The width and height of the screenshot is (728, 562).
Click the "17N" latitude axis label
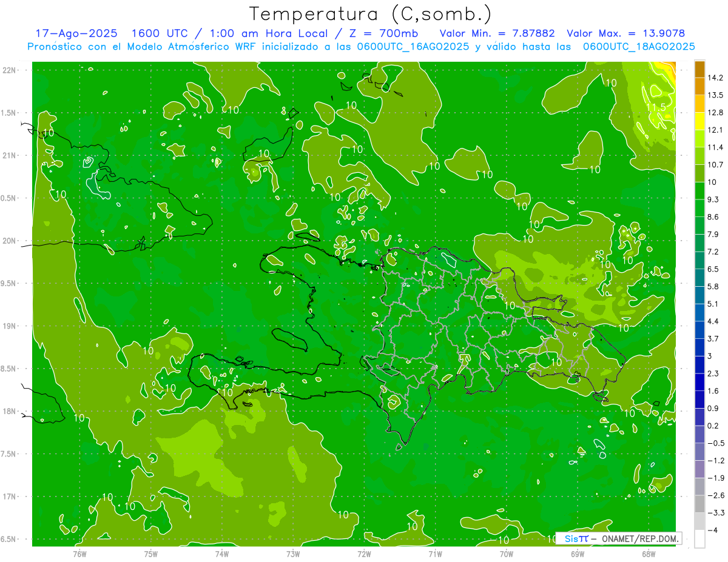point(9,497)
